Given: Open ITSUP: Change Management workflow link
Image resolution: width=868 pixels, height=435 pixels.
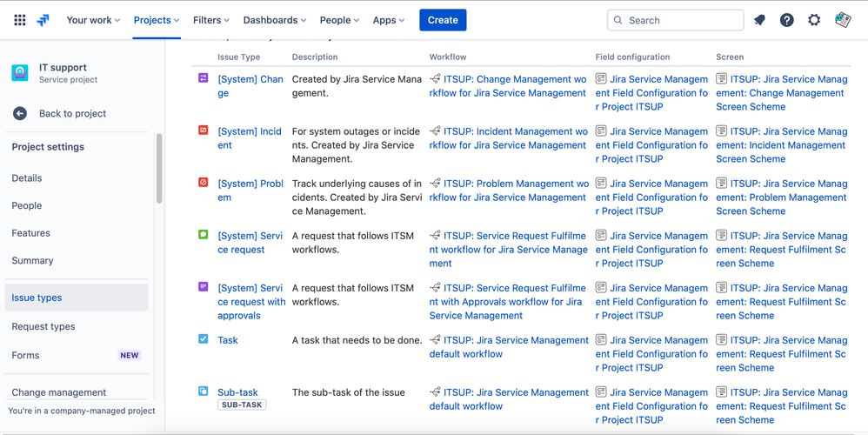Looking at the screenshot, I should pos(508,86).
